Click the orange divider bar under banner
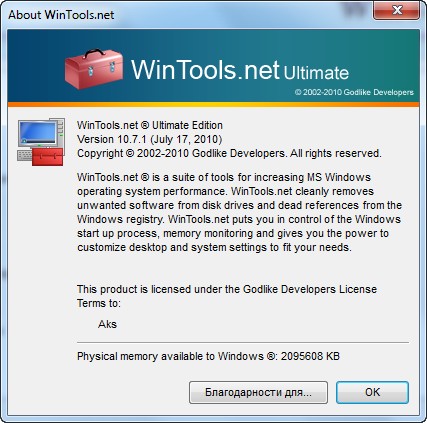 click(x=213, y=105)
